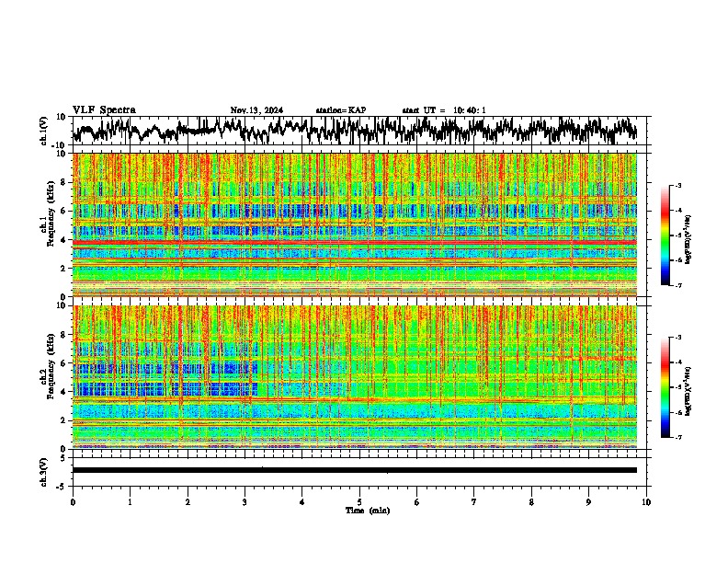728x563 pixels.
Task: Click the time axis tick label "3"
Action: (x=245, y=502)
